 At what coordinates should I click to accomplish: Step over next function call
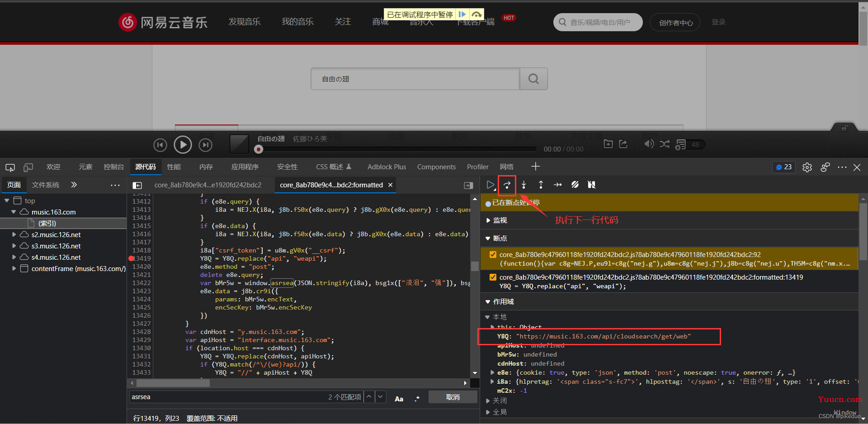tap(507, 185)
